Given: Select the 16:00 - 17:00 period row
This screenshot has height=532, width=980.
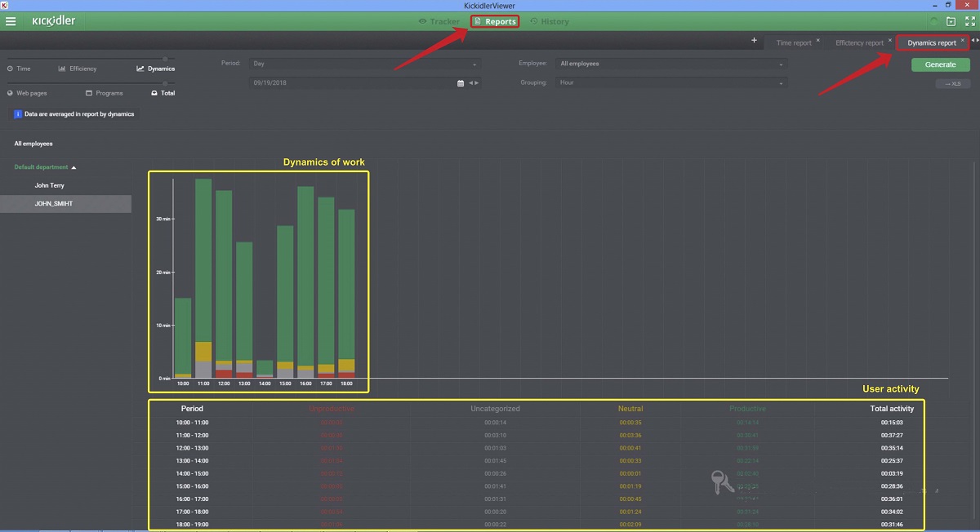Looking at the screenshot, I should 537,499.
